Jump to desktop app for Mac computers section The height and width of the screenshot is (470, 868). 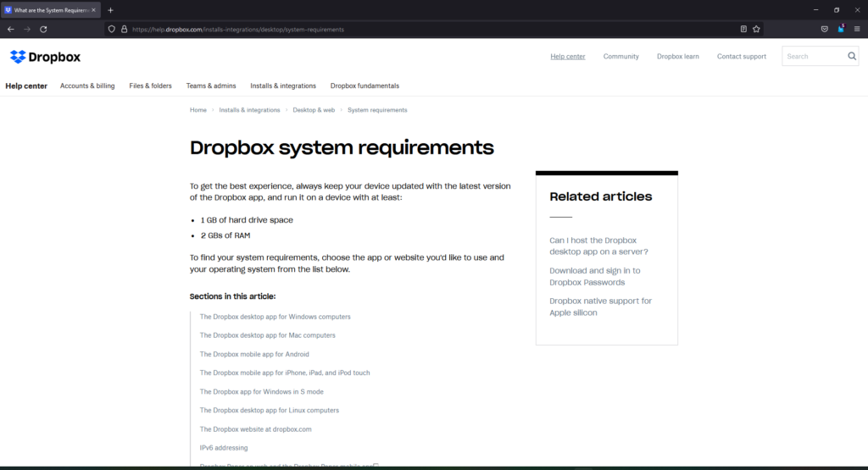pyautogui.click(x=267, y=335)
